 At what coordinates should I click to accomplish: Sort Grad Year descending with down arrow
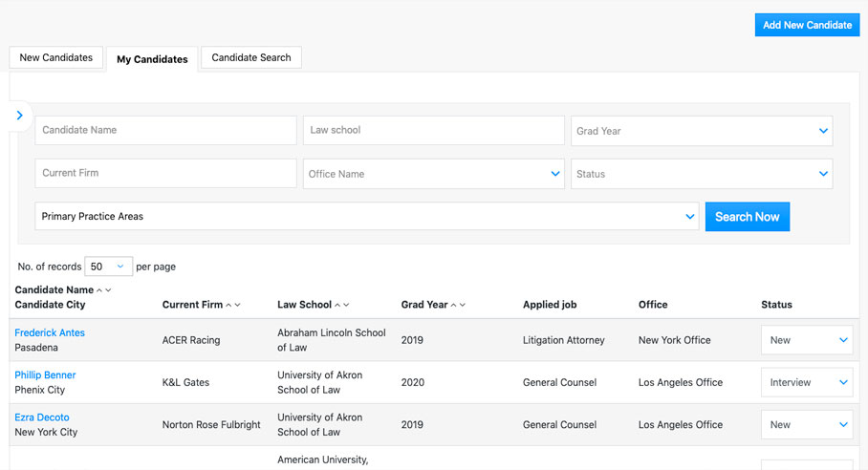[x=463, y=306]
